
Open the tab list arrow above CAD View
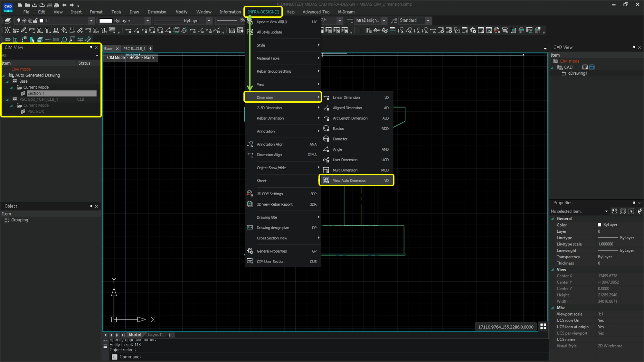pyautogui.click(x=545, y=49)
